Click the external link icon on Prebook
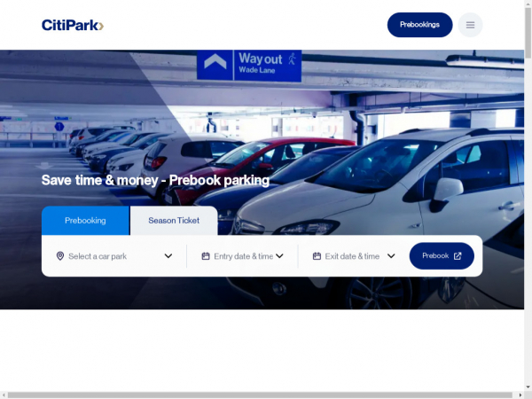532x399 pixels. tap(458, 256)
